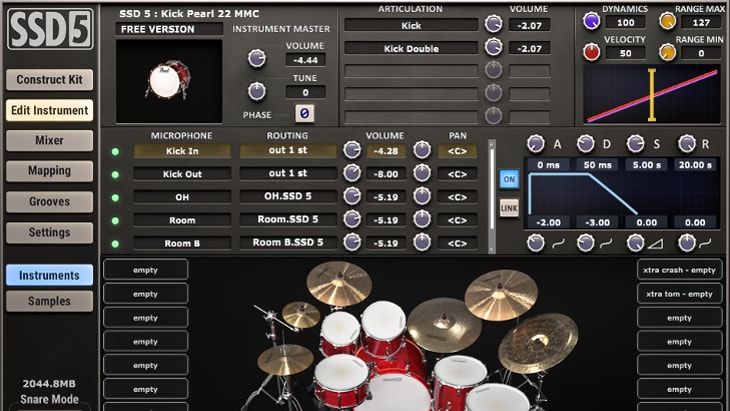The image size is (730, 411).
Task: Click the Release (R) envelope knob
Action: [x=687, y=144]
